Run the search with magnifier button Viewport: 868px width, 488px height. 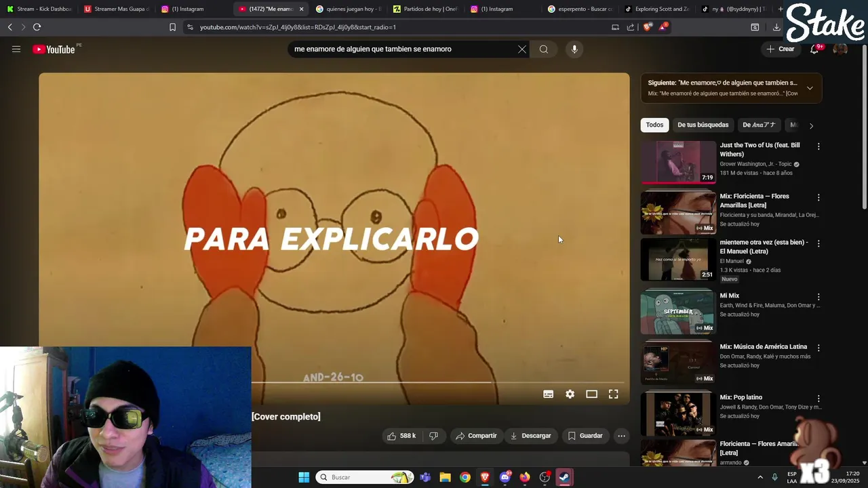pos(544,49)
